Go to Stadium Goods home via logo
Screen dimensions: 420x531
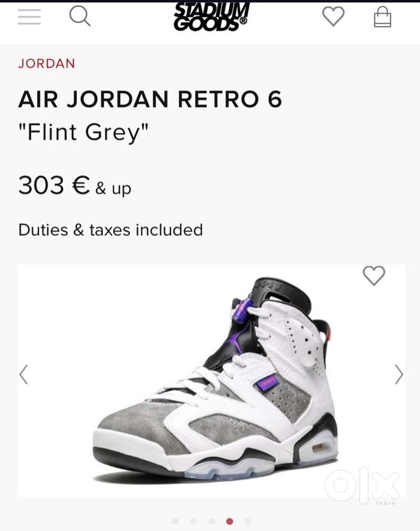coord(211,16)
